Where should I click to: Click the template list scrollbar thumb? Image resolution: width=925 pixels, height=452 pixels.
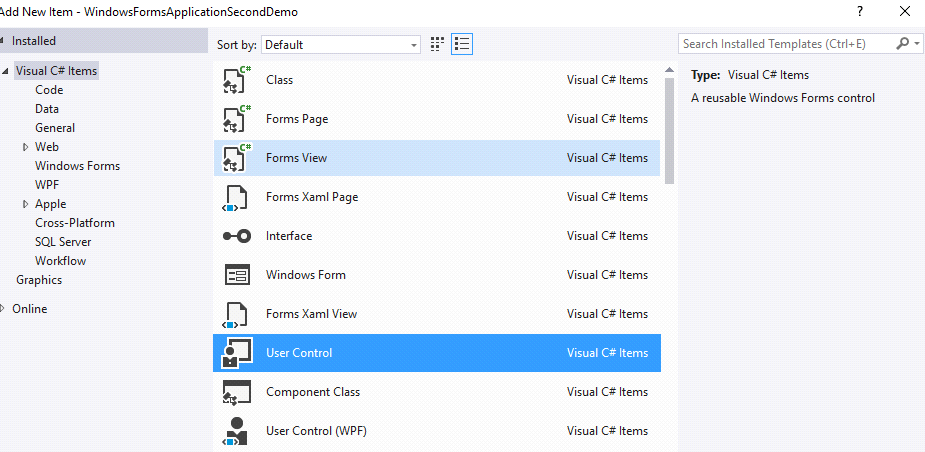(669, 131)
